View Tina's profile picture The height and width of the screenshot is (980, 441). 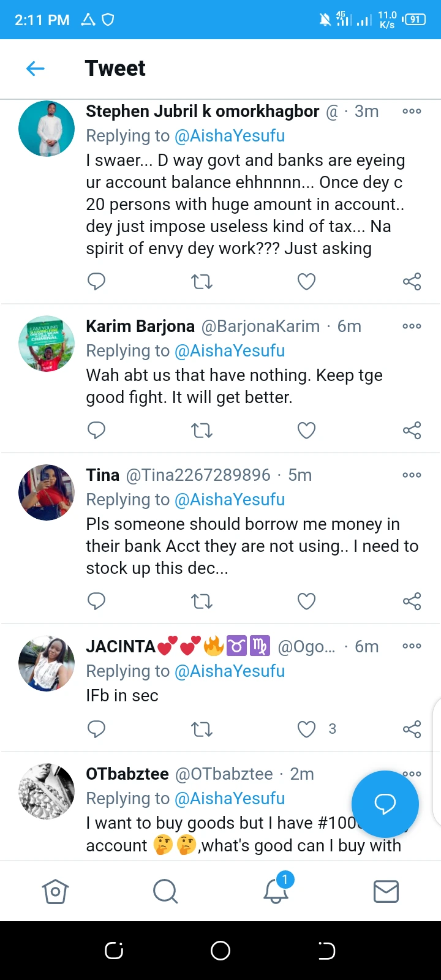47,492
